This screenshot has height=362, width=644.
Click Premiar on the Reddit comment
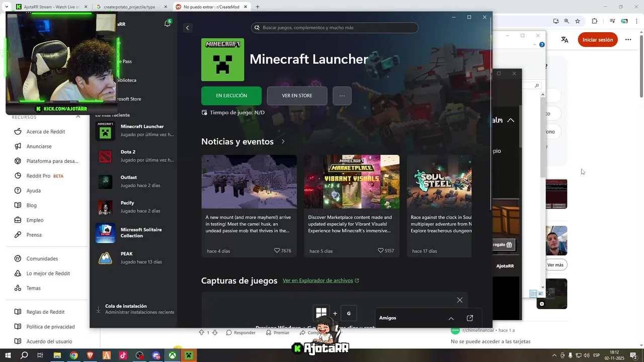[278, 332]
